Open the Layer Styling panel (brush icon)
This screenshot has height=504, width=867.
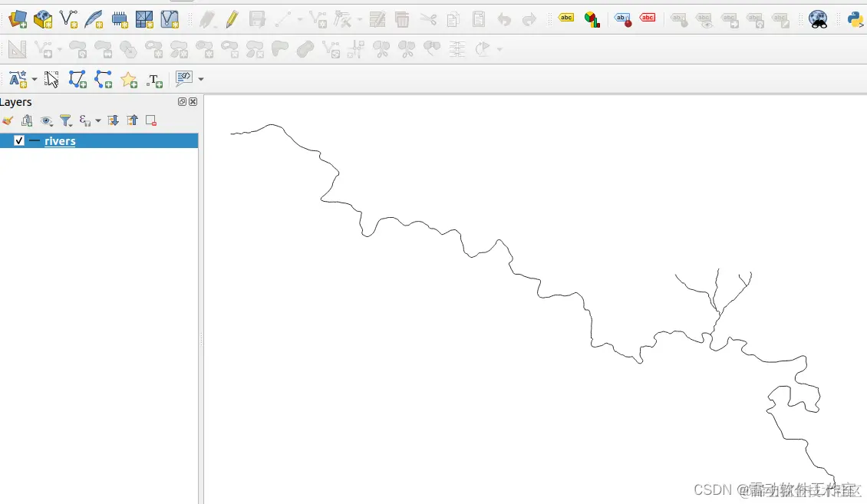click(x=8, y=120)
